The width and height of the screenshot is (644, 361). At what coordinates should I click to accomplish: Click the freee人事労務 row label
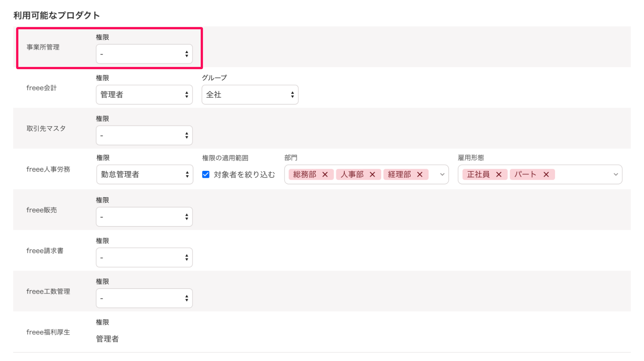(x=48, y=169)
